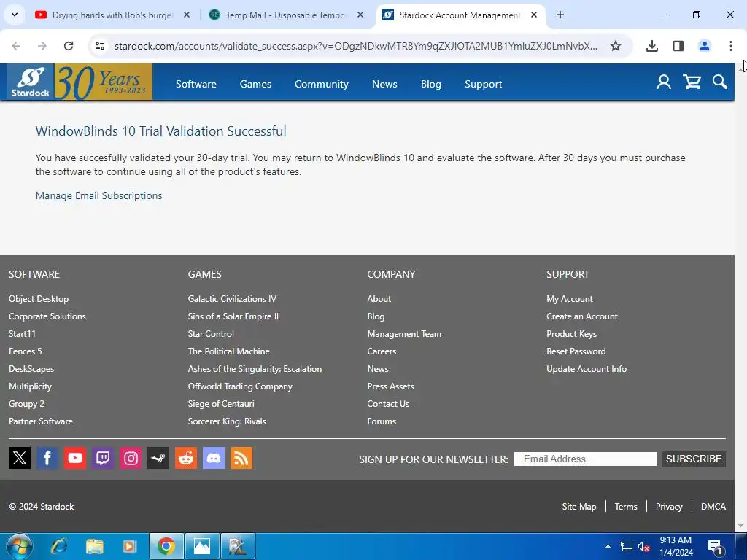Click page scrollbar down arrow
Viewport: 747px width, 560px height.
tap(740, 526)
